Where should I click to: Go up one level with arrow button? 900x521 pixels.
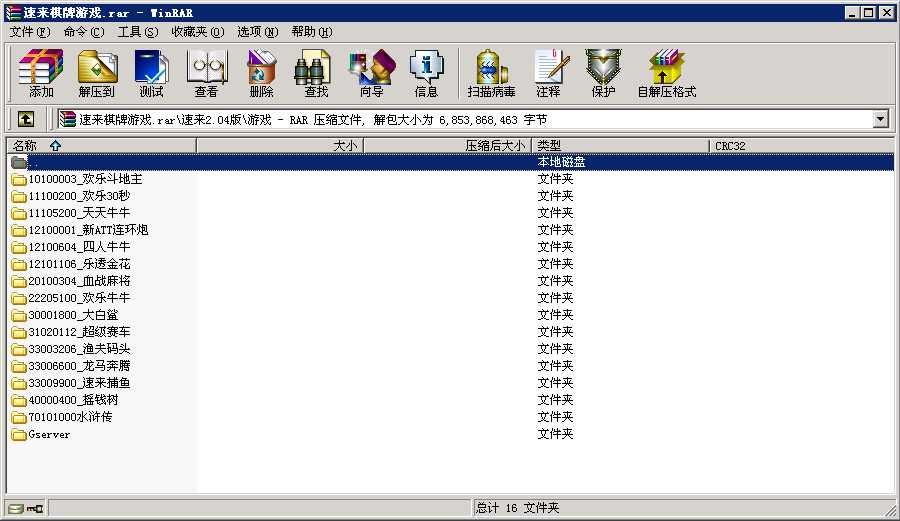click(x=25, y=119)
